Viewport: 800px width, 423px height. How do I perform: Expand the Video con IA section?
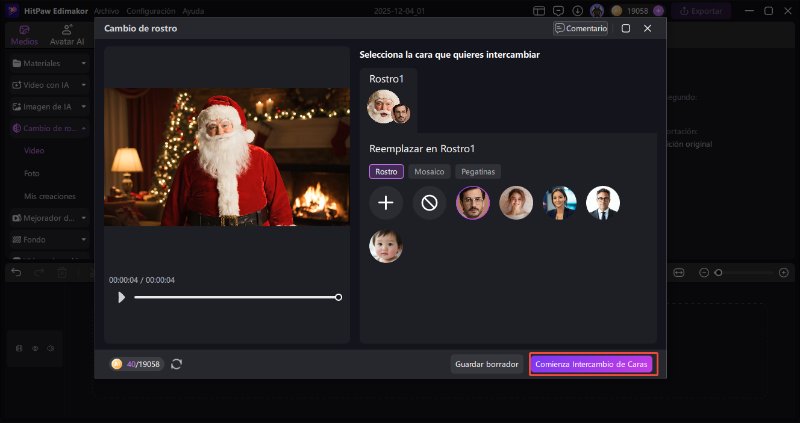[49, 85]
